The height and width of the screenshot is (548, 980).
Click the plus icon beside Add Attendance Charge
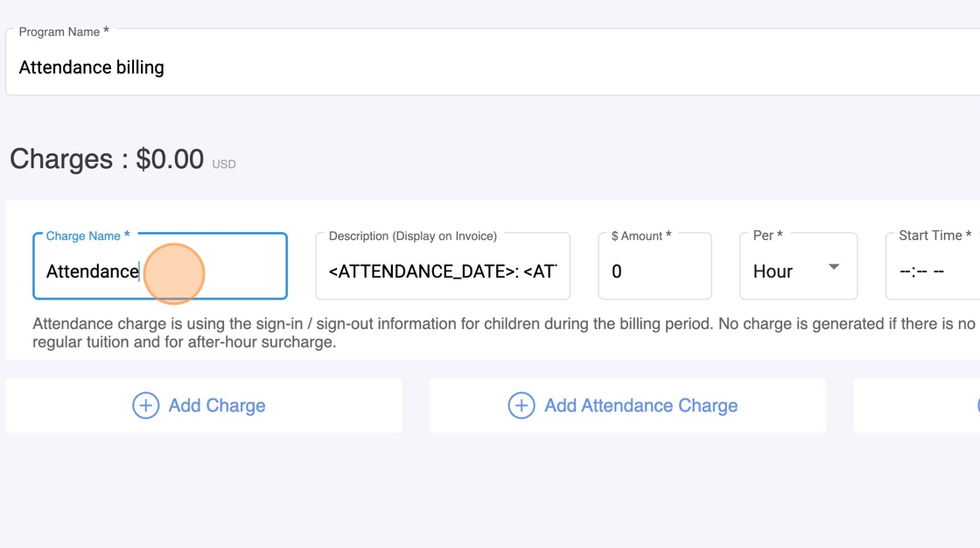point(521,405)
